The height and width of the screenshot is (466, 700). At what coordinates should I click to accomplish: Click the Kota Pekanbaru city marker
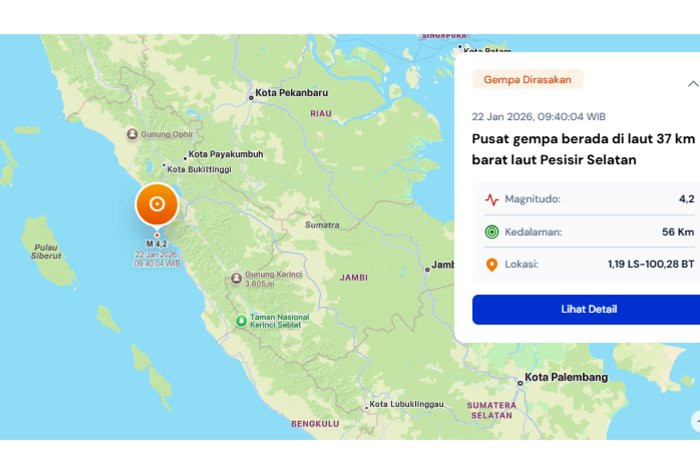[x=251, y=97]
